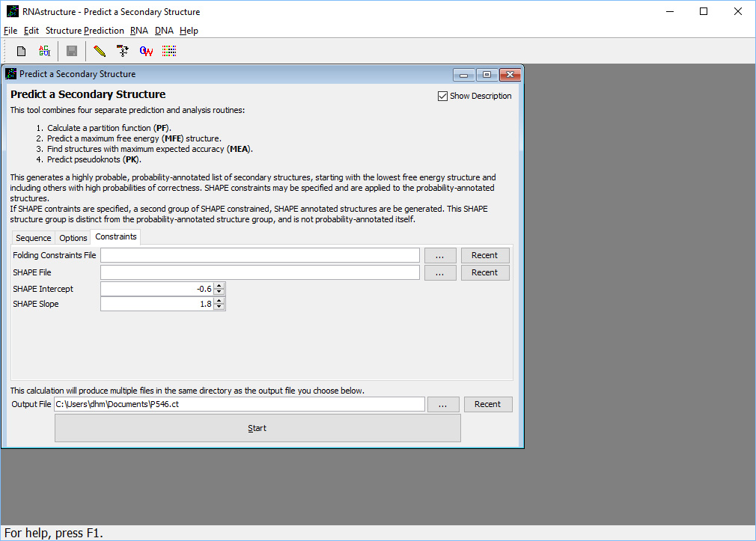Click the Output File path field

coord(239,405)
